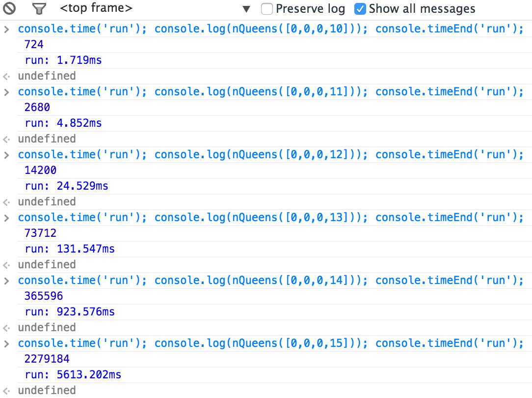The image size is (532, 398).
Task: Toggle the filter funnel icon
Action: click(39, 8)
